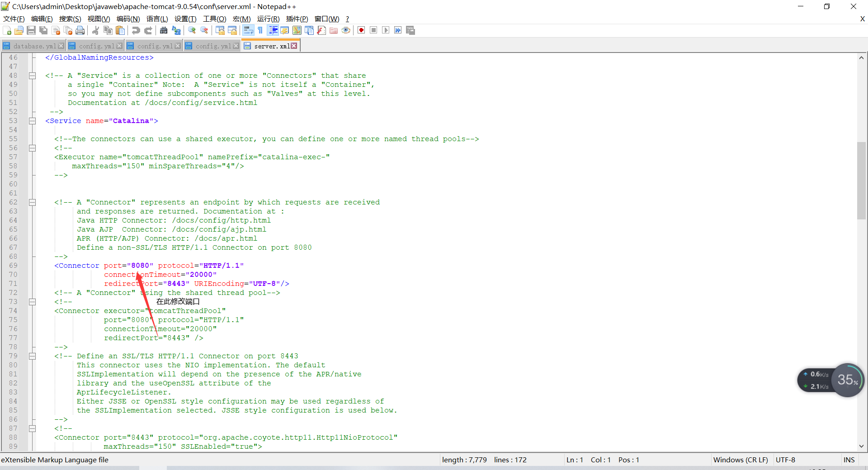Open the 插件(P) menu
The height and width of the screenshot is (470, 868).
point(297,19)
